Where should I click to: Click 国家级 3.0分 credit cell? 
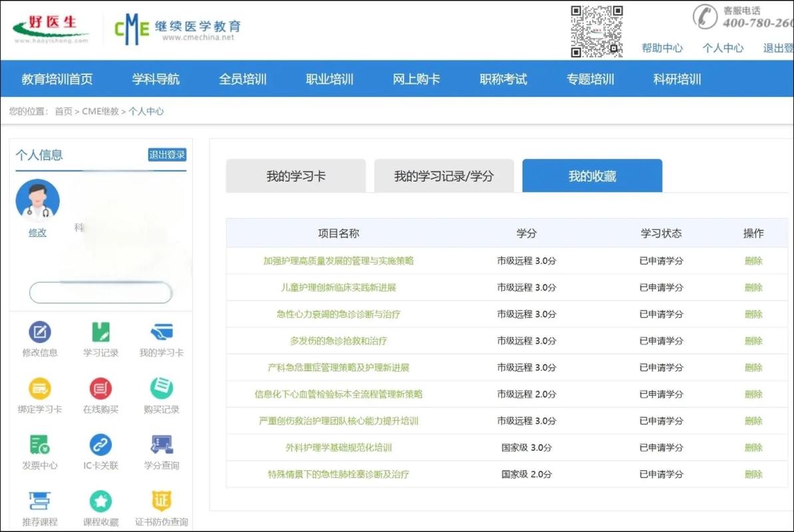click(x=526, y=448)
